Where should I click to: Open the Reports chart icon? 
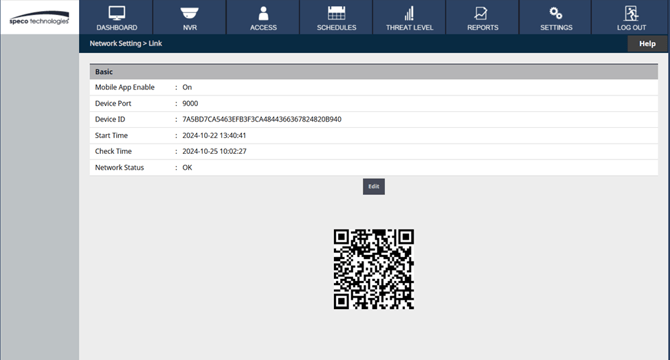[481, 13]
